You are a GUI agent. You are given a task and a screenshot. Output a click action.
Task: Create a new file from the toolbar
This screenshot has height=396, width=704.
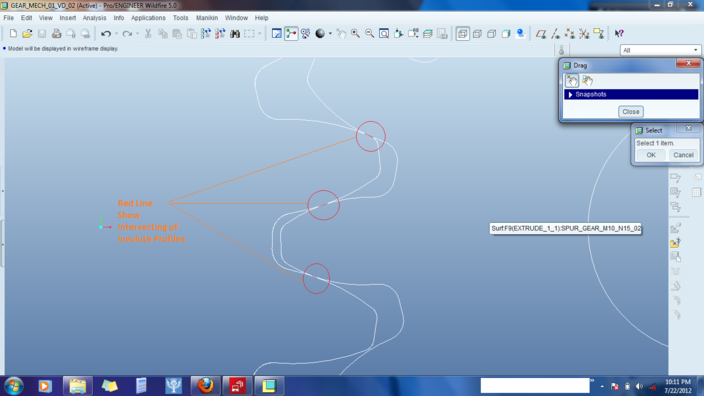[x=13, y=34]
